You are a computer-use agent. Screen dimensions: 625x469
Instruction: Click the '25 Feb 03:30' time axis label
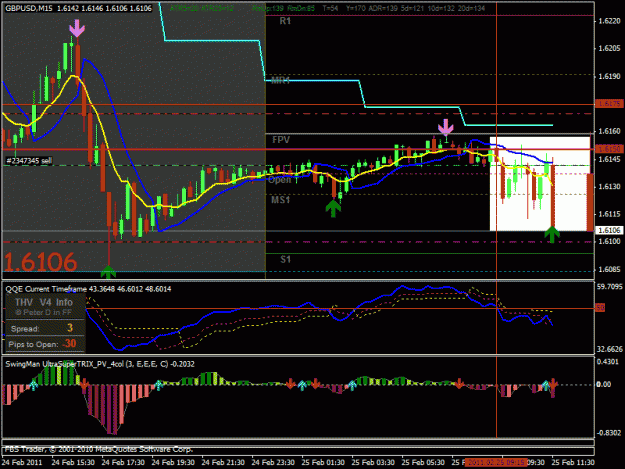pyautogui.click(x=373, y=463)
